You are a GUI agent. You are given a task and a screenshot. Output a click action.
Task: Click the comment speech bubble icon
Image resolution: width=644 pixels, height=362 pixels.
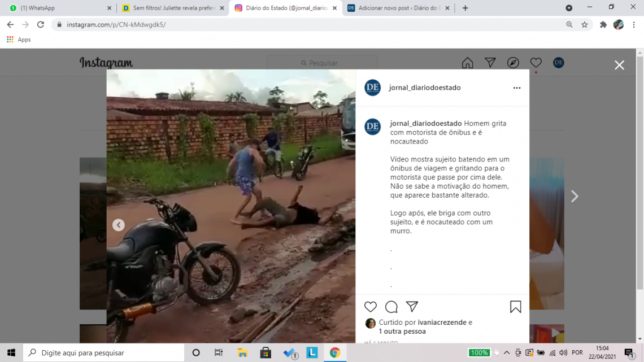(391, 307)
